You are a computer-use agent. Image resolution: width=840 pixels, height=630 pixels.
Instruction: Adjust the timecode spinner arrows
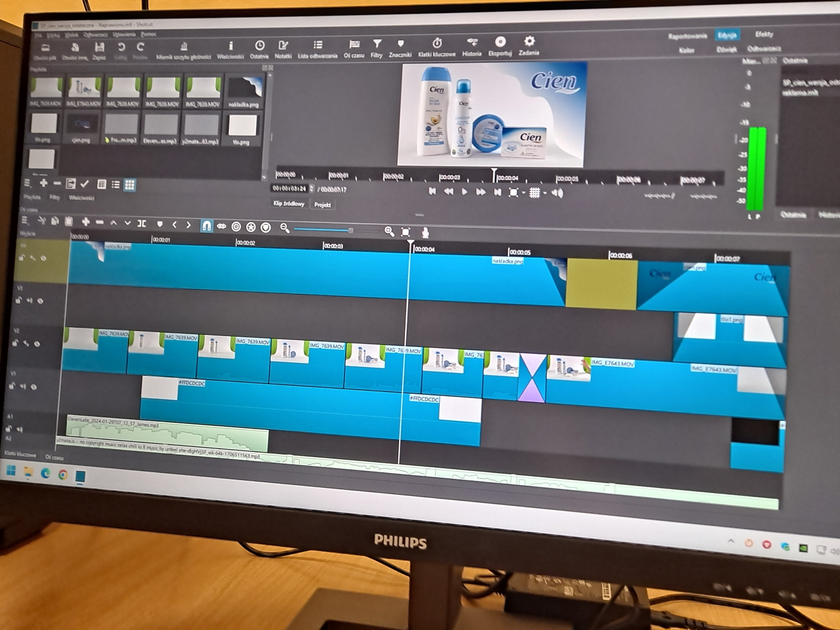coord(312,189)
